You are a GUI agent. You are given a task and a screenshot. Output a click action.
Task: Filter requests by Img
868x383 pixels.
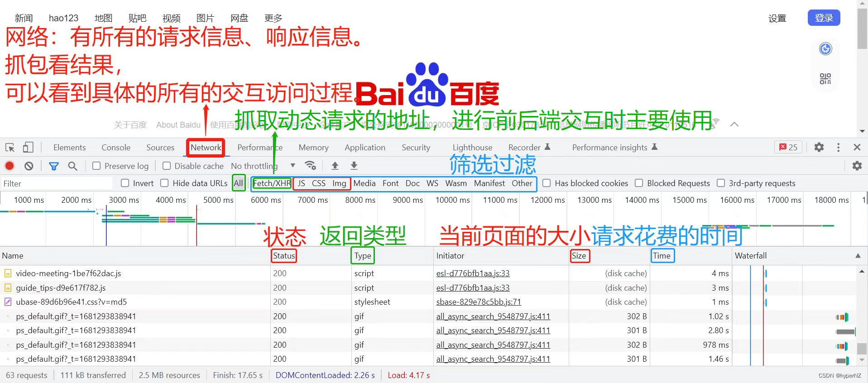click(x=339, y=183)
